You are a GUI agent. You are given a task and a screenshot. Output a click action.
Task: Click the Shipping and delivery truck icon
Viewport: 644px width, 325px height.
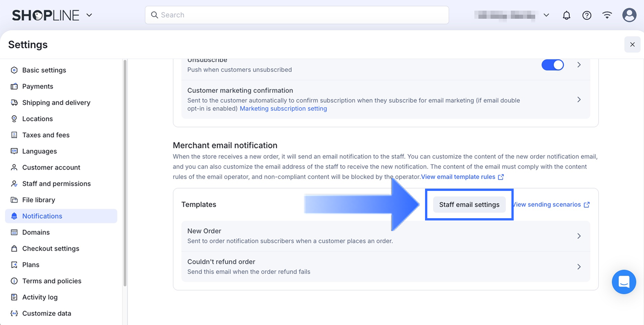[14, 103]
